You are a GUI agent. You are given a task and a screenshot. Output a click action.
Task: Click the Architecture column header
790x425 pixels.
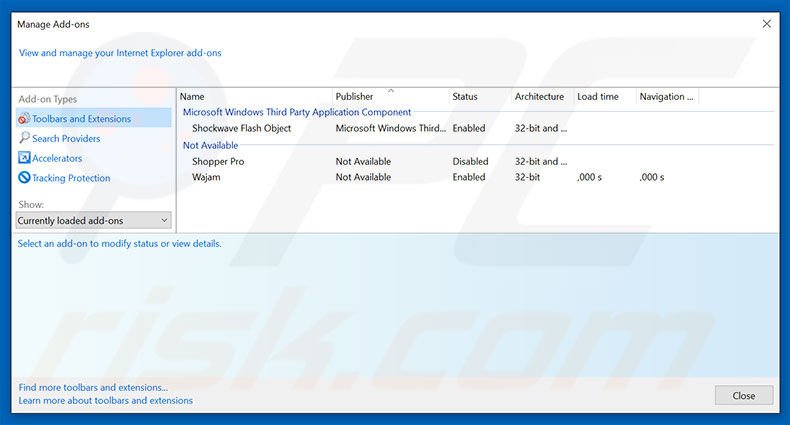tap(539, 97)
